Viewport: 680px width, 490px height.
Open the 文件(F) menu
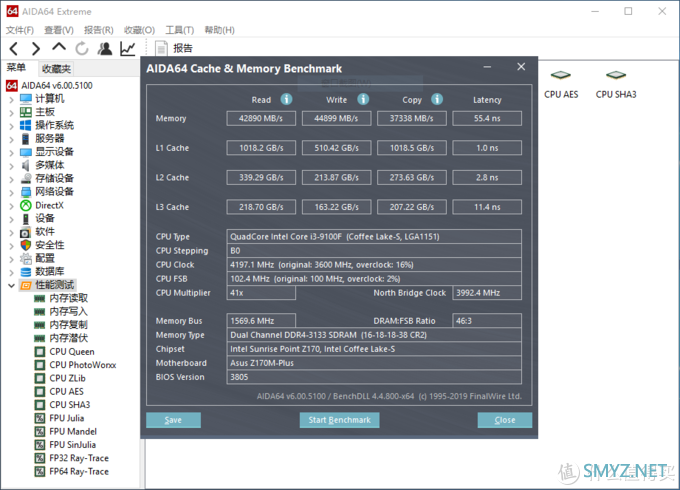click(x=20, y=30)
